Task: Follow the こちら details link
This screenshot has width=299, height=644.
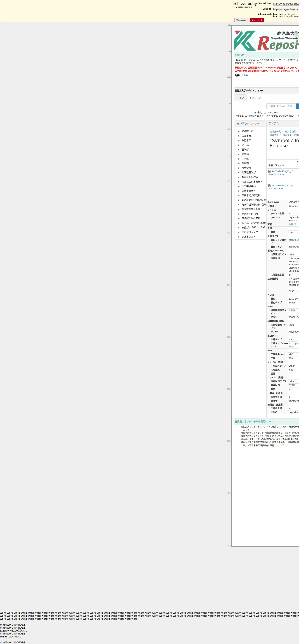Action: [x=244, y=75]
